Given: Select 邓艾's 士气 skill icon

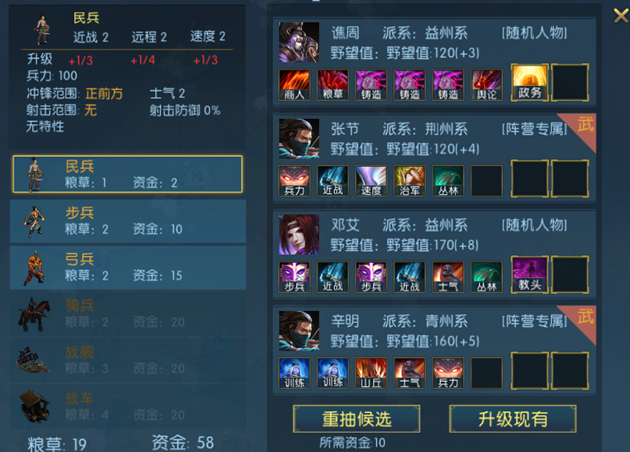Looking at the screenshot, I should click(x=448, y=277).
